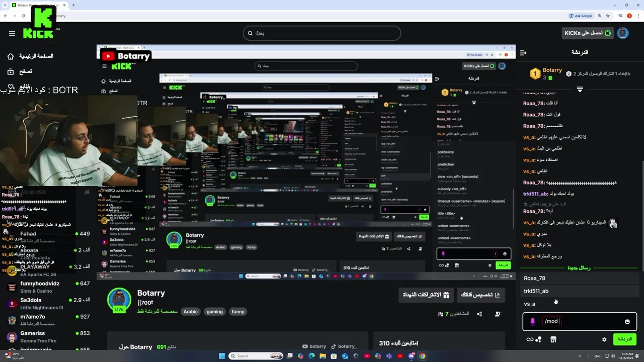This screenshot has height=362, width=644.
Task: Collapse the chat panel with the arrow icon
Action: 523,52
